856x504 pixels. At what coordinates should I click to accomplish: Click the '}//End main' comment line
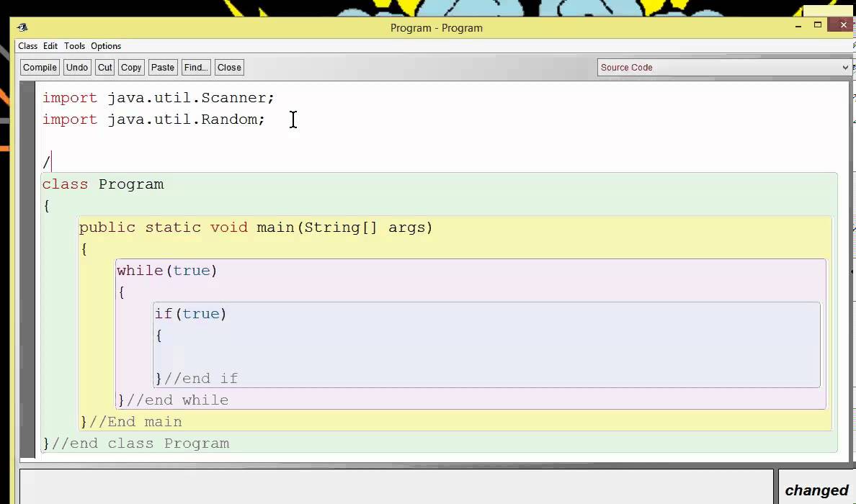(x=131, y=422)
